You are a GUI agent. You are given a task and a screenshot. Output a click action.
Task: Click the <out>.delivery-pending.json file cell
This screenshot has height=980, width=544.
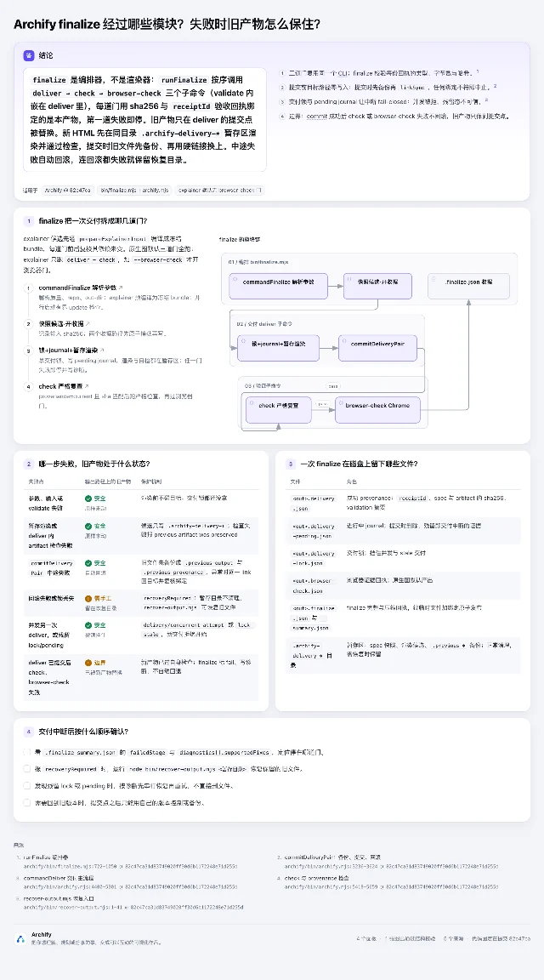312,531
